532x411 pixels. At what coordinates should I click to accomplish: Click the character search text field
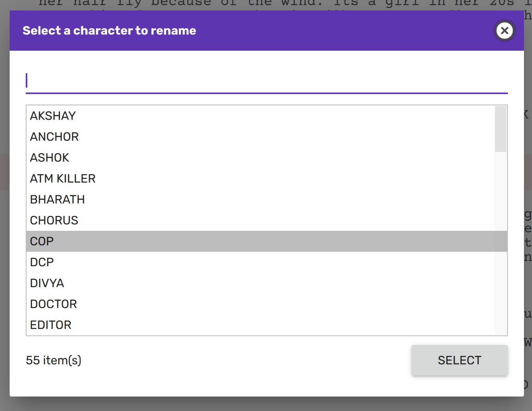pyautogui.click(x=266, y=81)
